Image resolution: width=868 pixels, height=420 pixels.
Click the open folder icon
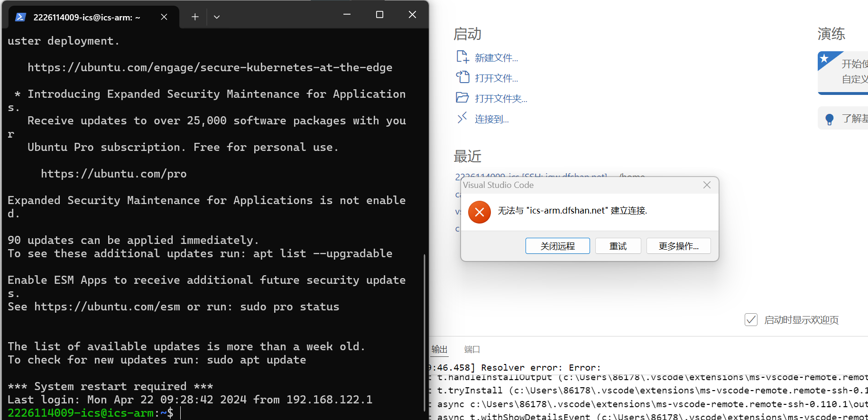(462, 98)
